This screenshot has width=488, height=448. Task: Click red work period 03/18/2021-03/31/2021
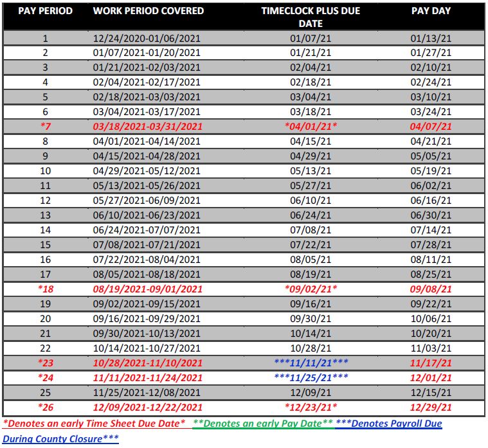pos(147,127)
